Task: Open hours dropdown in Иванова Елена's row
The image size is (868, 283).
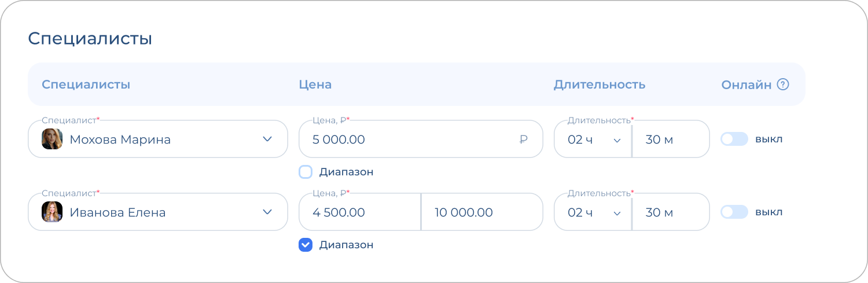Action: click(593, 212)
